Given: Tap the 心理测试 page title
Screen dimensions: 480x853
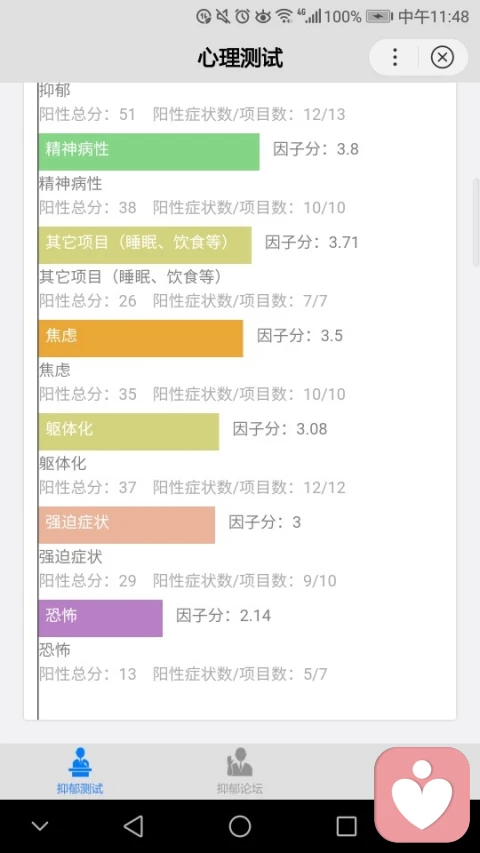Looking at the screenshot, I should (240, 57).
